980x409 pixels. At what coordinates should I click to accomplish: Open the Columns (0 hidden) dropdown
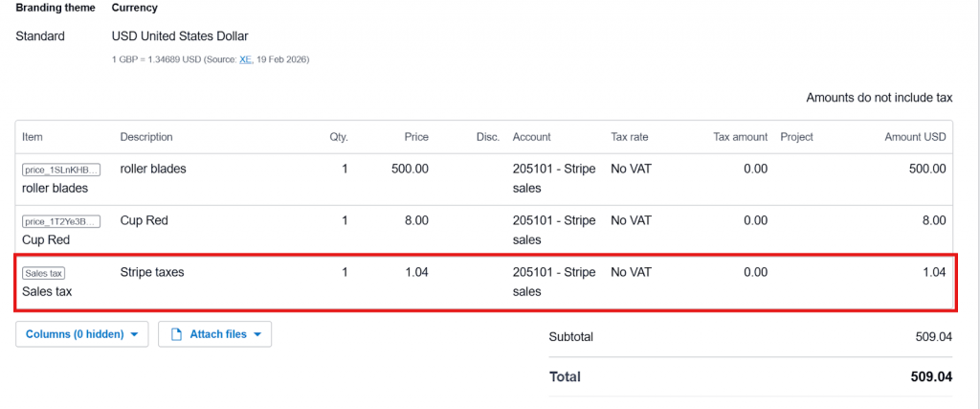tap(81, 334)
